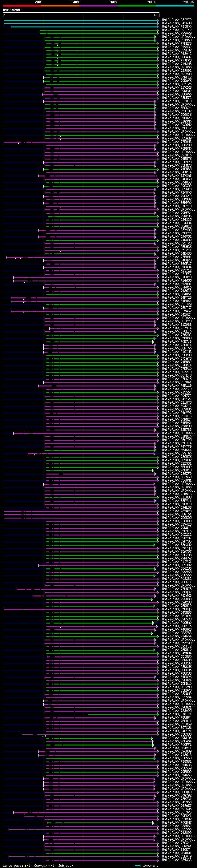
Task: Open hit UniRef100_A9TIY2
Action: point(177,30)
